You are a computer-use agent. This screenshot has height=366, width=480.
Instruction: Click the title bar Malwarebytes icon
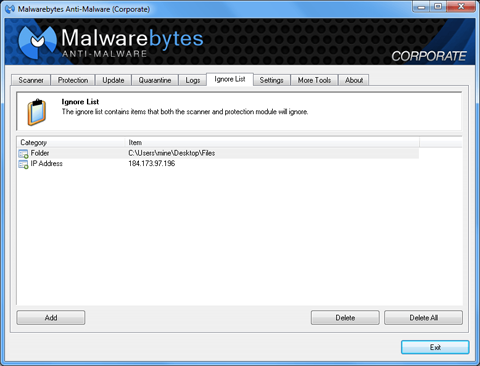pos(10,9)
